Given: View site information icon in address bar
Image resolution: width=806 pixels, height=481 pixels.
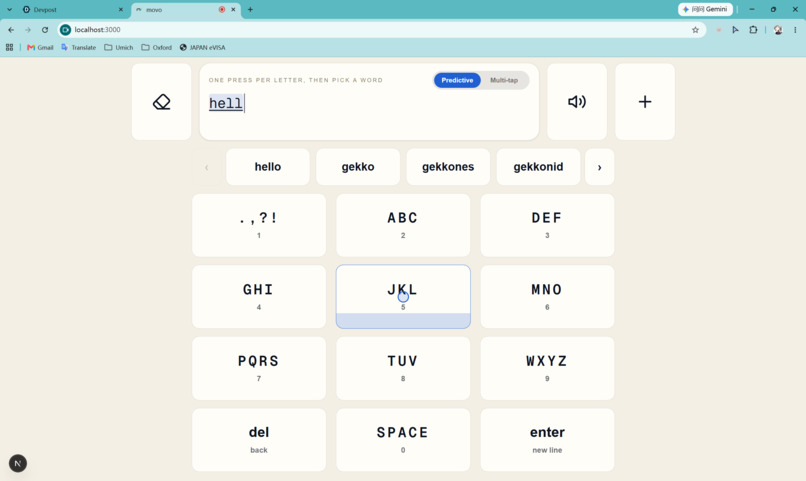Looking at the screenshot, I should tap(65, 30).
